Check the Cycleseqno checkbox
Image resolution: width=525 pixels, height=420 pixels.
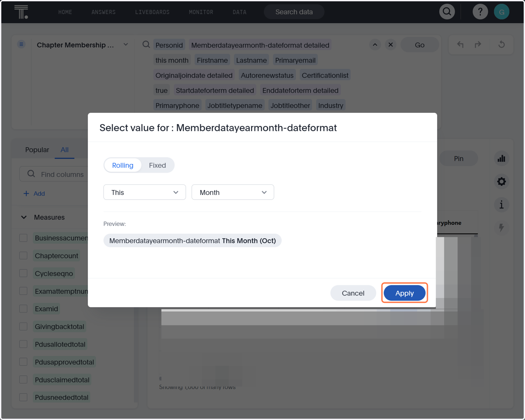(x=24, y=273)
